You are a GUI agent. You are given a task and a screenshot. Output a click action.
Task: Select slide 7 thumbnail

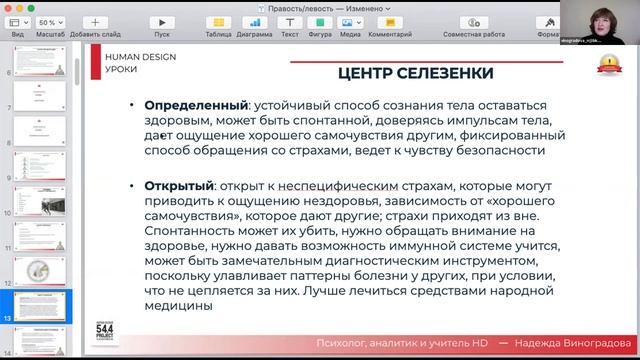[x=40, y=96]
